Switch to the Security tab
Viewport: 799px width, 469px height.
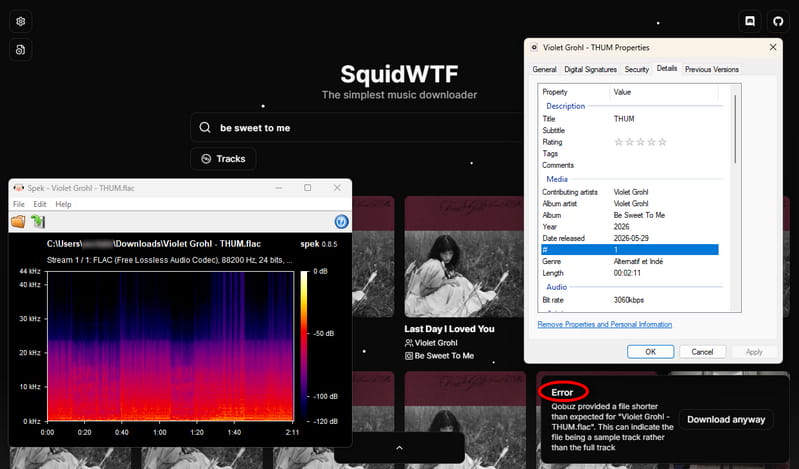coord(636,69)
